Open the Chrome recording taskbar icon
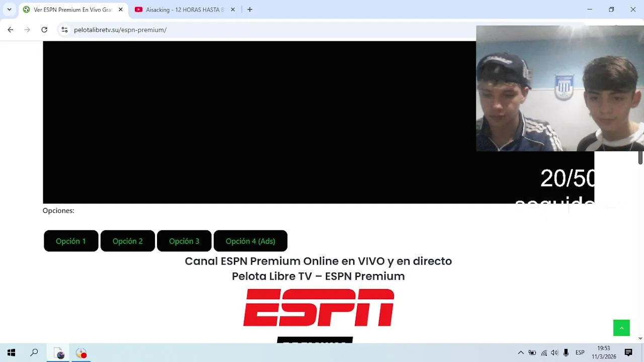The width and height of the screenshot is (644, 362). tap(82, 353)
